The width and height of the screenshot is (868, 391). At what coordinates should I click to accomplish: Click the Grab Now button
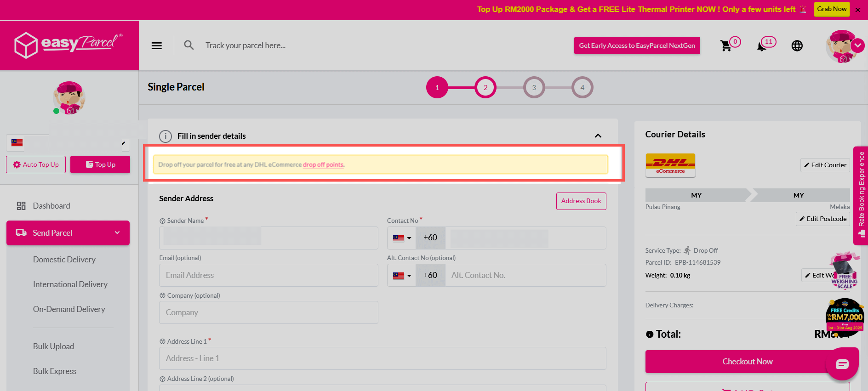pos(832,9)
